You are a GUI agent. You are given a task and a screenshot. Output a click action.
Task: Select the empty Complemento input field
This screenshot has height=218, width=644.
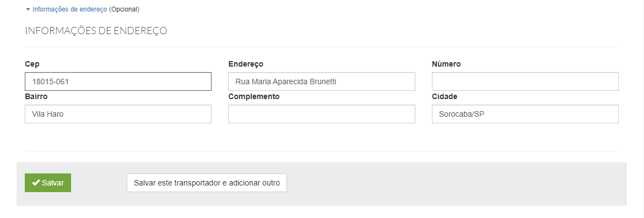[x=322, y=114]
